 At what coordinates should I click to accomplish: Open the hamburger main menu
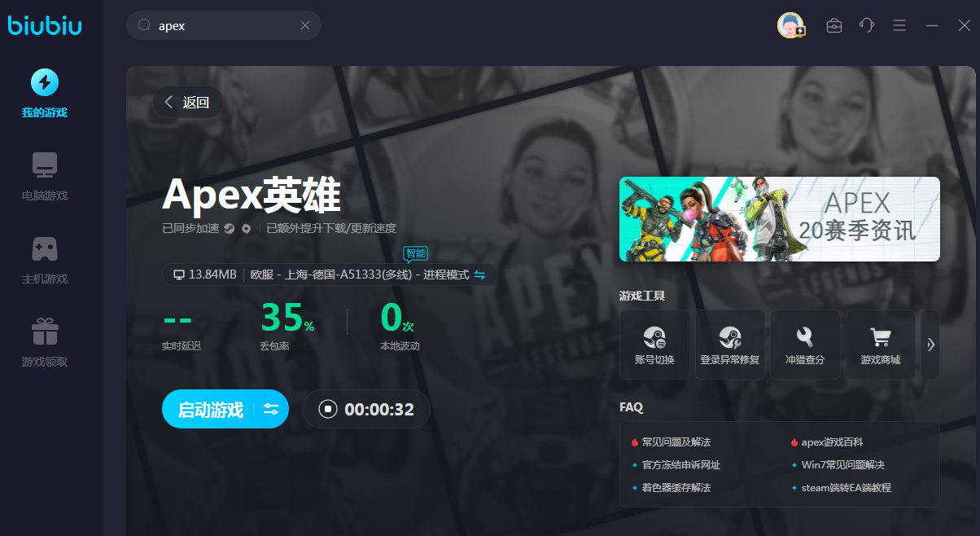(899, 25)
